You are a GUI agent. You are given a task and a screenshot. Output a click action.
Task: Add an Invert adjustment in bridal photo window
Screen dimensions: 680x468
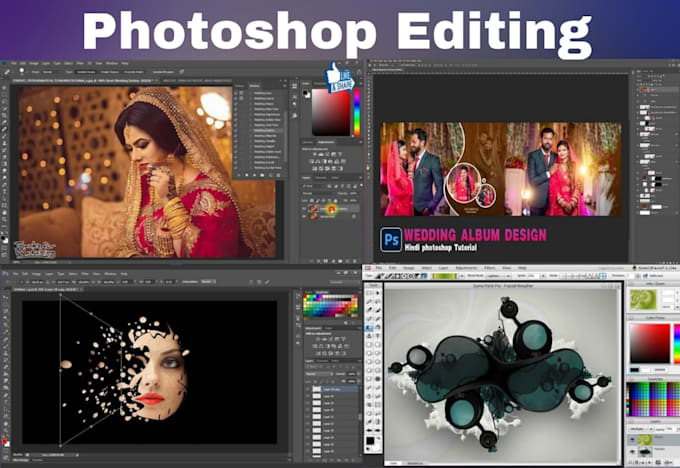[315, 168]
